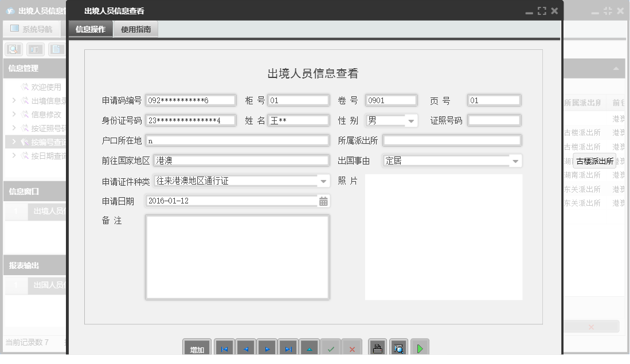This screenshot has height=364, width=630.
Task: Click the 所属派出所 input field
Action: tap(452, 140)
